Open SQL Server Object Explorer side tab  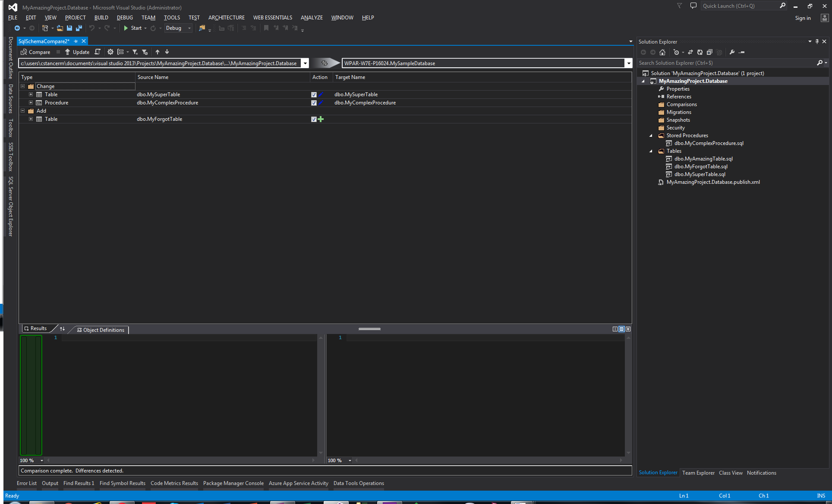point(11,206)
